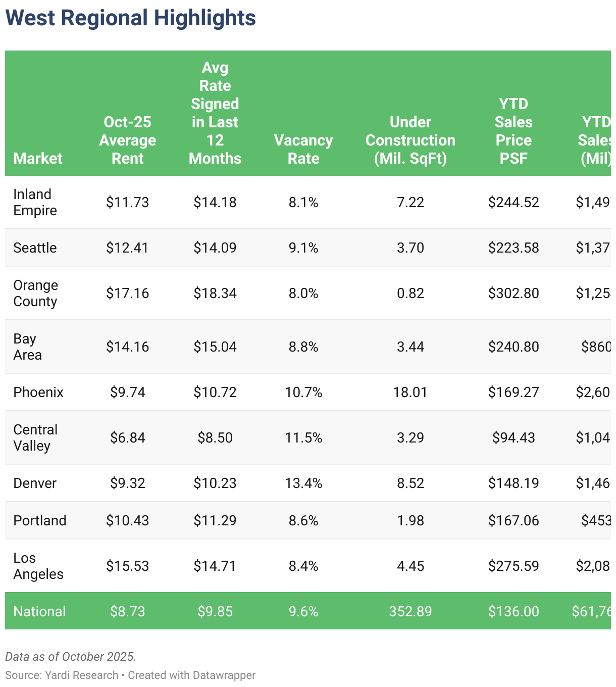Click Phoenix vacancy rate 10.7%
Viewport: 616px width, 687px height.
[x=303, y=392]
